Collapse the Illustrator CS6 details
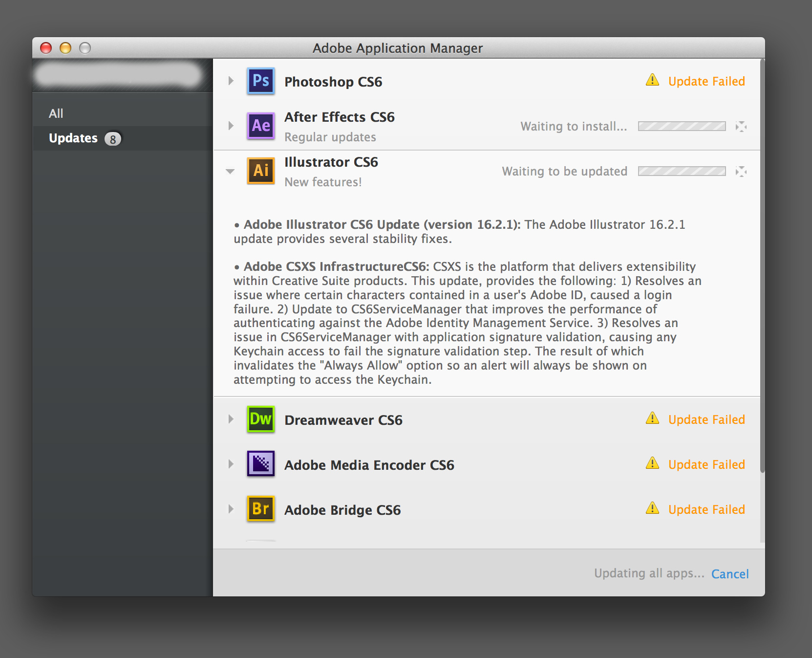The image size is (812, 658). click(x=230, y=171)
